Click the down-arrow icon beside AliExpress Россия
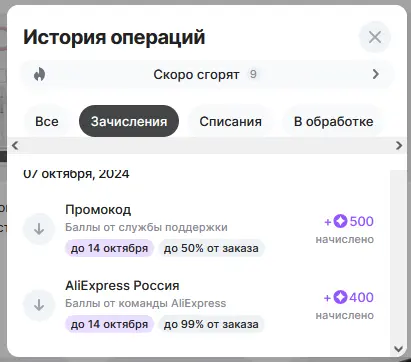Image resolution: width=411 pixels, height=362 pixels. (39, 305)
